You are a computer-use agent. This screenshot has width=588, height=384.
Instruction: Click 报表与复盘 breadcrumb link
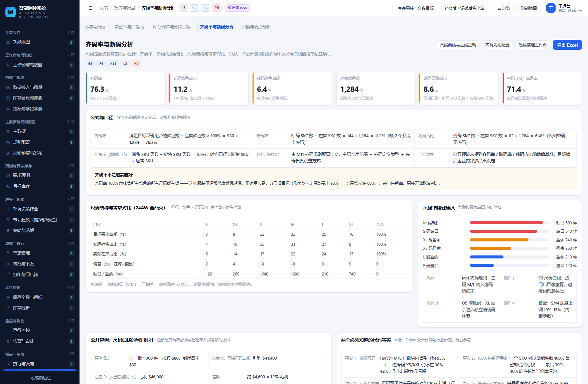[125, 8]
